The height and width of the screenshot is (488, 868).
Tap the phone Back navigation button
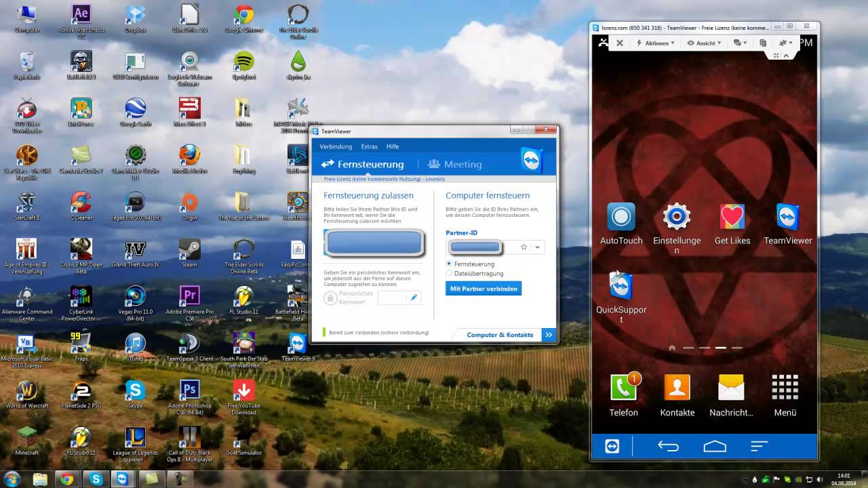tap(668, 446)
